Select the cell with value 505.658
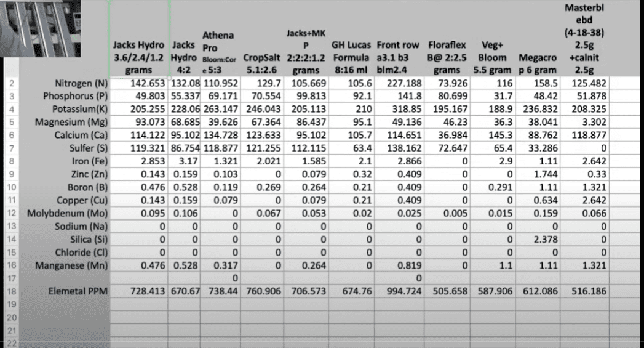 click(x=447, y=291)
